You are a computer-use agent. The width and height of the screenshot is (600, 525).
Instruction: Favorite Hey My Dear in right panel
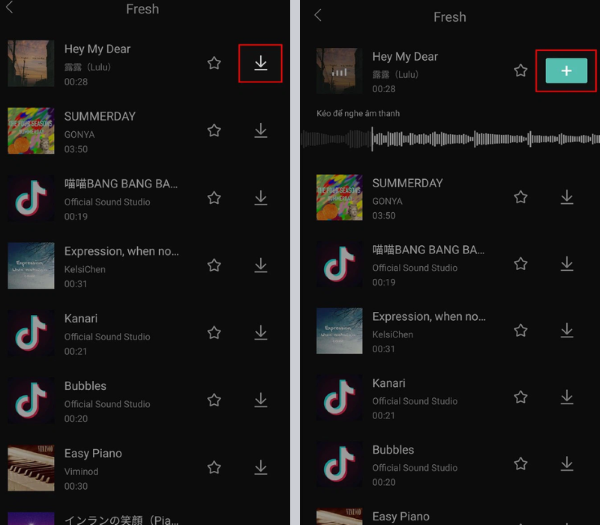pos(520,70)
